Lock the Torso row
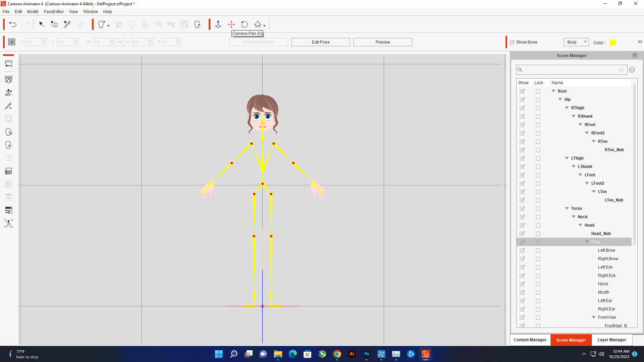This screenshot has height=362, width=644. [x=538, y=208]
